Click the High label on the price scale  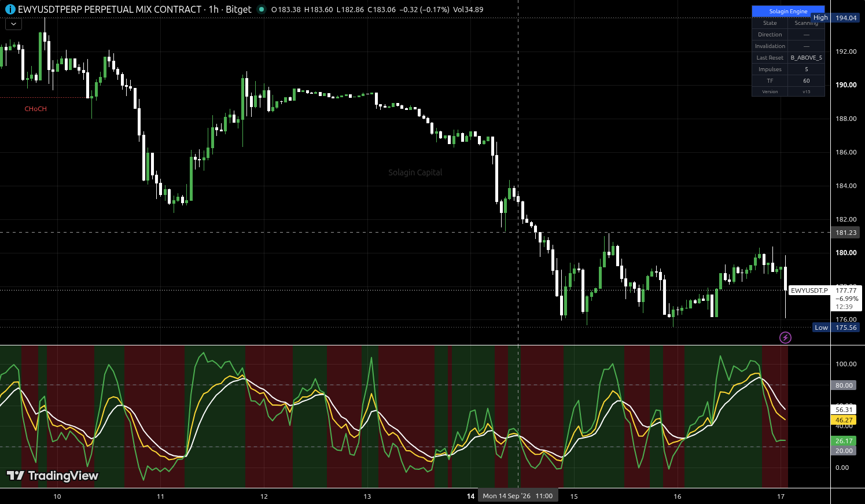[820, 18]
